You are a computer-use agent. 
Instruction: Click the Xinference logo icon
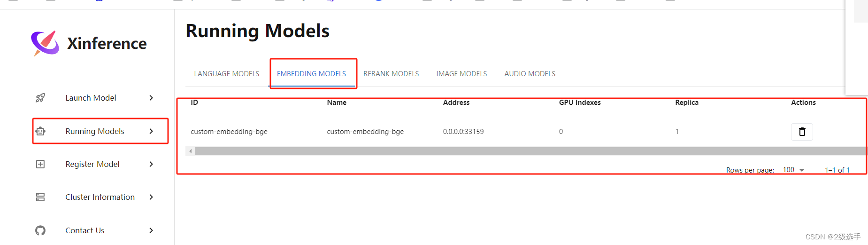pos(45,43)
